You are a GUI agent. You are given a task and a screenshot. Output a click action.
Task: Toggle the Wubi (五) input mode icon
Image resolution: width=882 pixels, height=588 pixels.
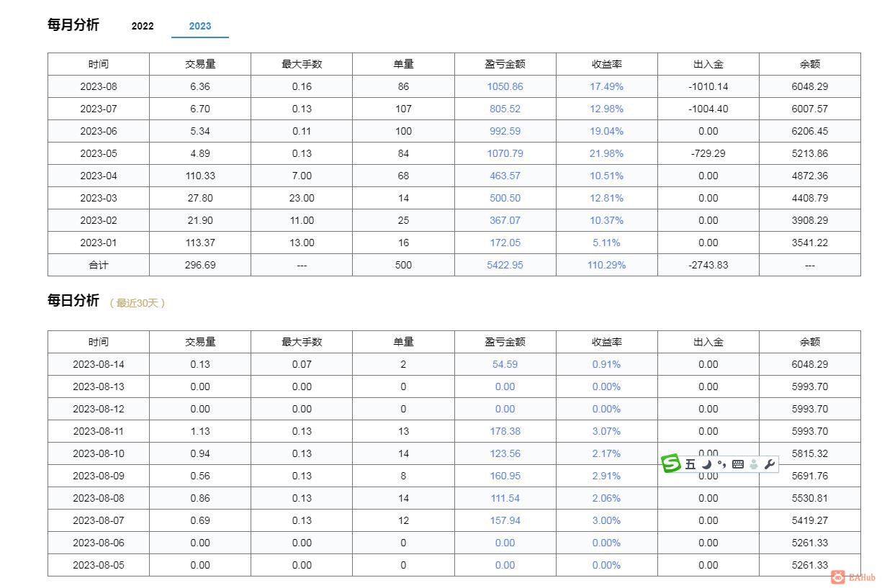[690, 464]
